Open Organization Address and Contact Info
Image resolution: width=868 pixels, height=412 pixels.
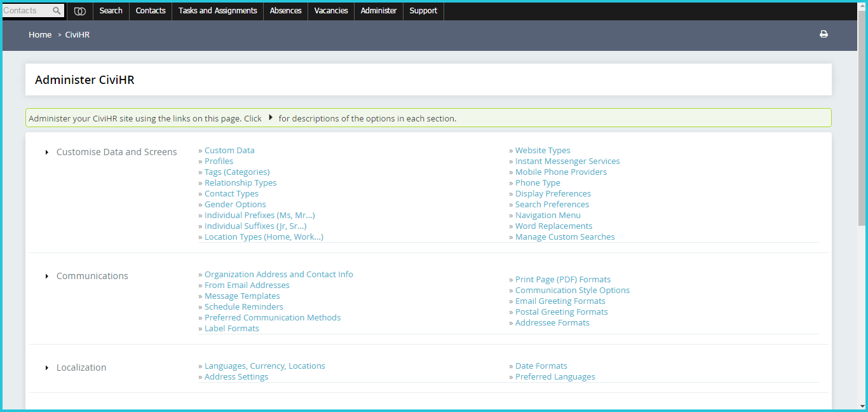click(x=279, y=275)
